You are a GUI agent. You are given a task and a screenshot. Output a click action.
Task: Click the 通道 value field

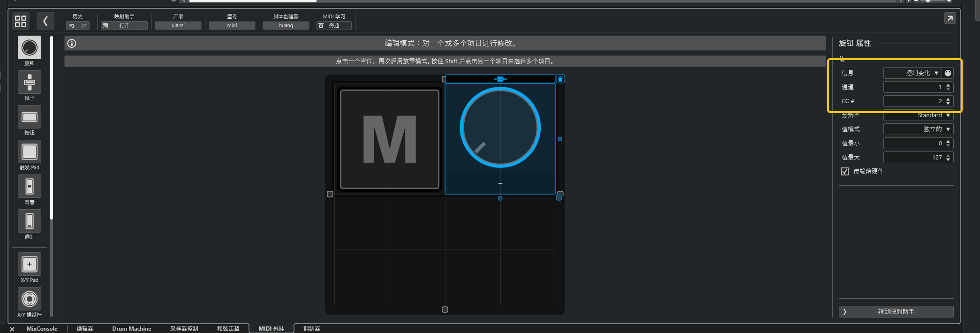[x=919, y=87]
